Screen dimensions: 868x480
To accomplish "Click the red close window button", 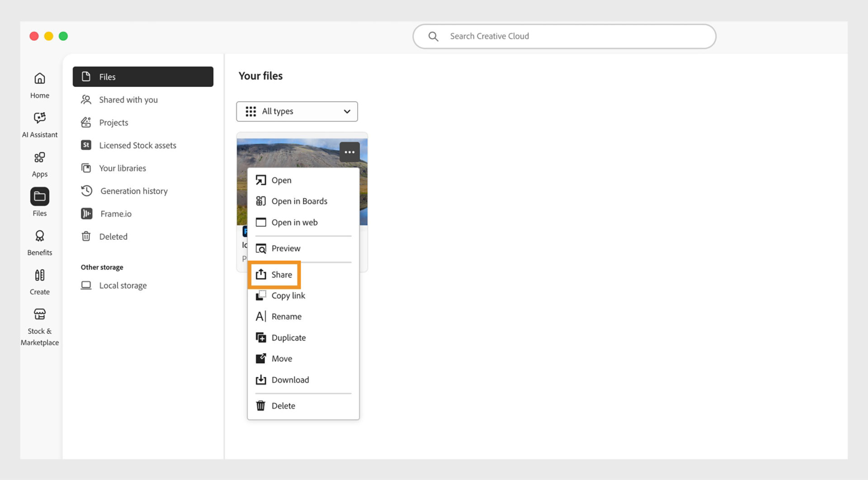I will click(34, 36).
